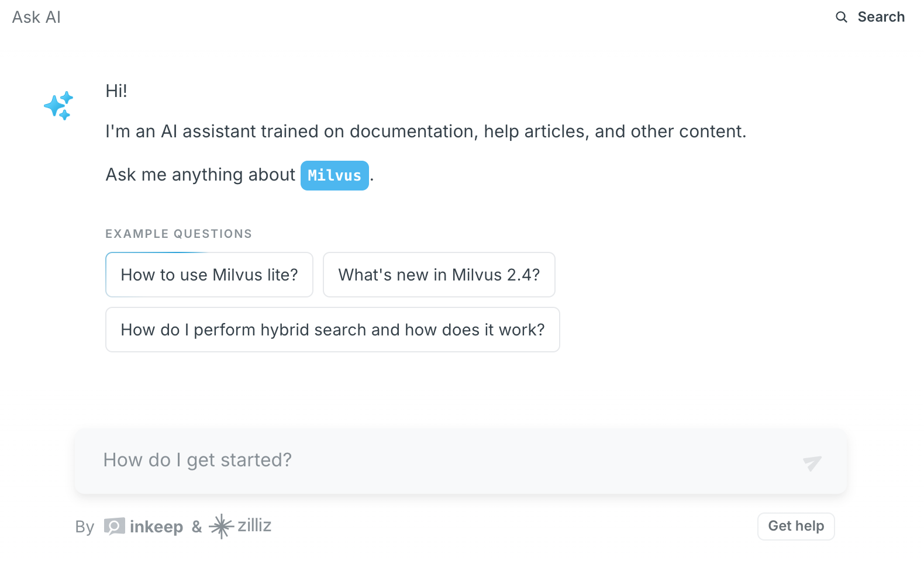Send the message with the paper plane icon
The height and width of the screenshot is (561, 924).
[x=812, y=463]
